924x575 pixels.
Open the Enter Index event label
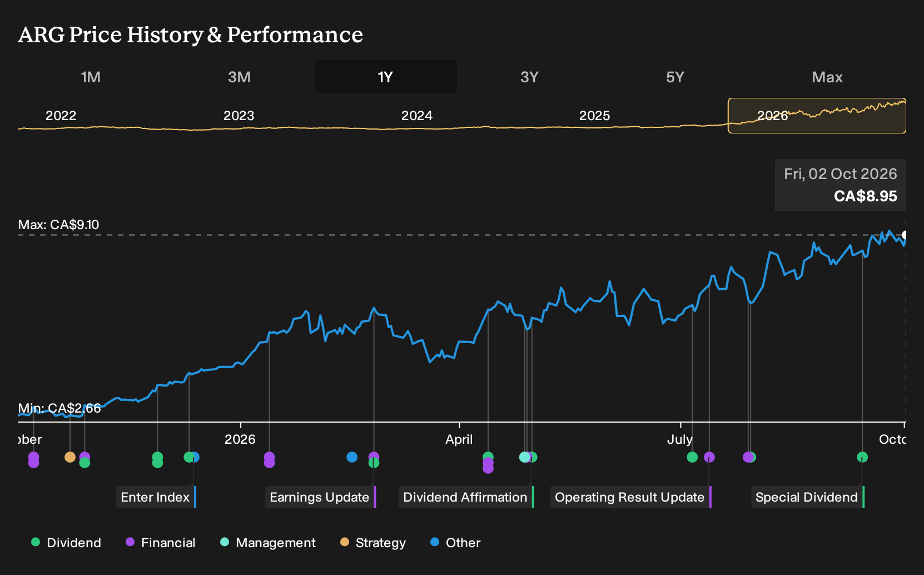(156, 497)
